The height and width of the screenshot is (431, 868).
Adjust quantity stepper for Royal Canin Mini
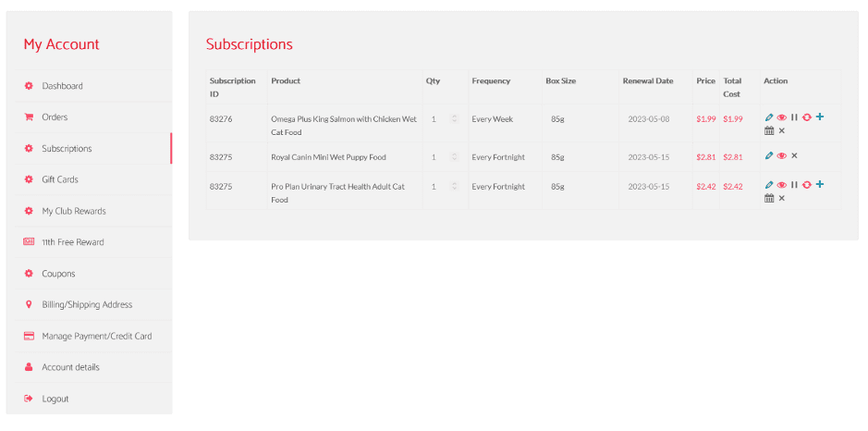(454, 157)
